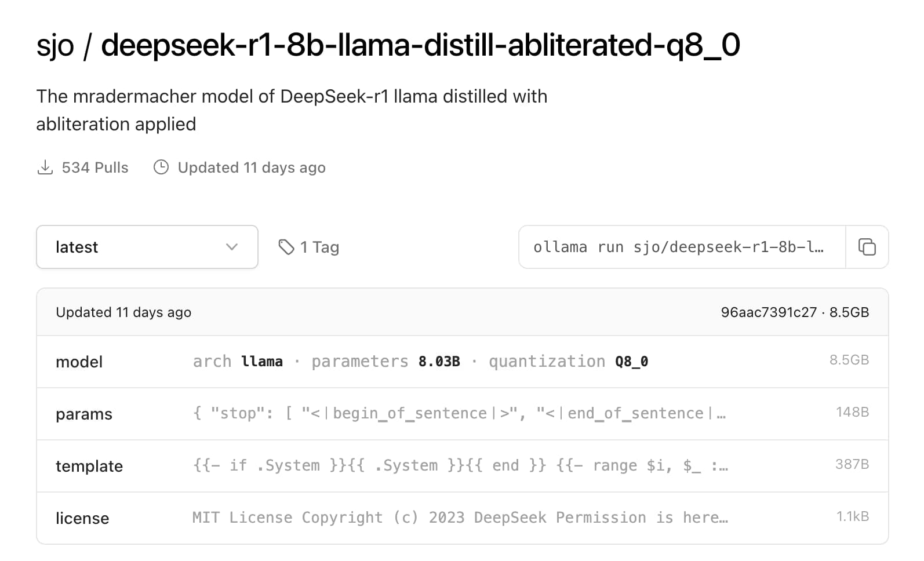Open the template file row
The height and width of the screenshot is (561, 924).
pyautogui.click(x=462, y=466)
